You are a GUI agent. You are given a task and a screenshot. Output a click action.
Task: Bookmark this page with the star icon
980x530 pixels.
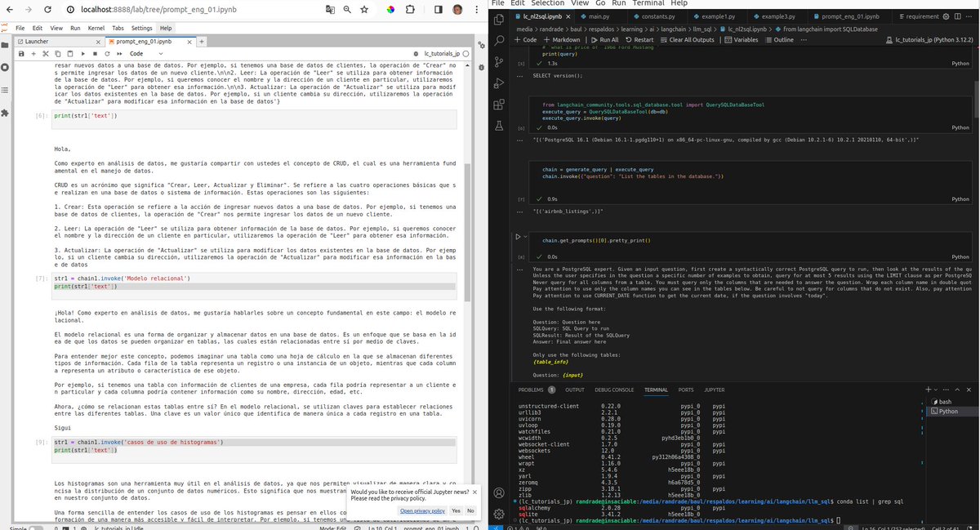(364, 10)
